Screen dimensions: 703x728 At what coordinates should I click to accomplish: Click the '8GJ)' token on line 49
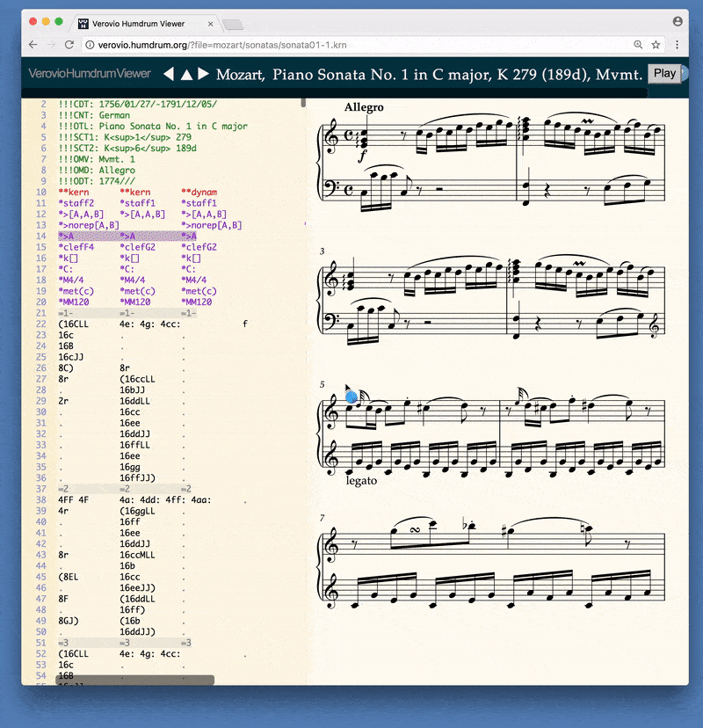(x=69, y=621)
